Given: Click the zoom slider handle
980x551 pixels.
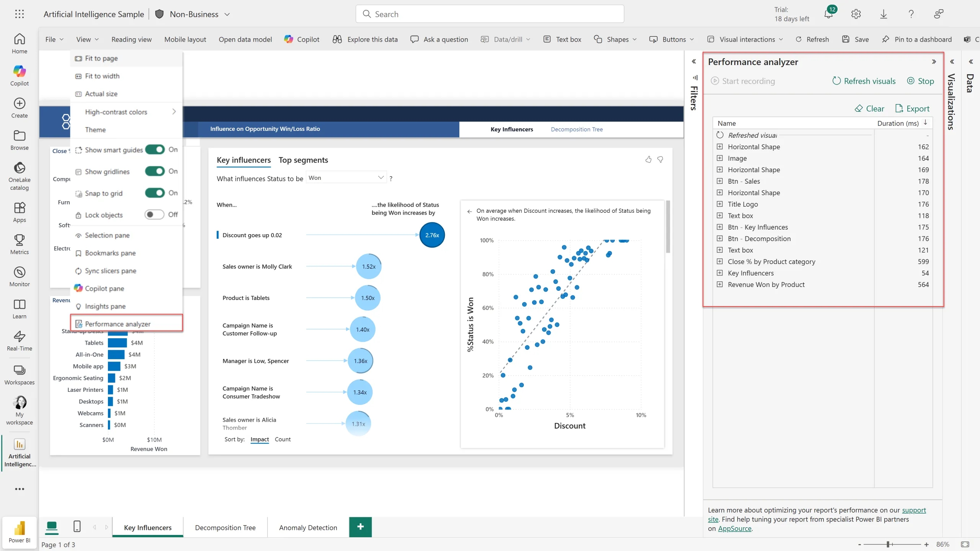Looking at the screenshot, I should tap(888, 544).
